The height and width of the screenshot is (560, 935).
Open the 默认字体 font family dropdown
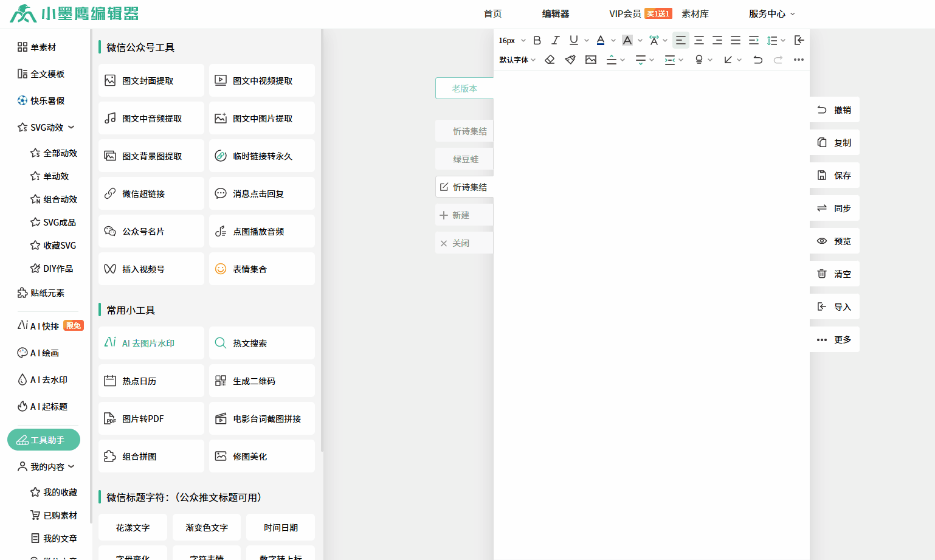click(x=517, y=60)
